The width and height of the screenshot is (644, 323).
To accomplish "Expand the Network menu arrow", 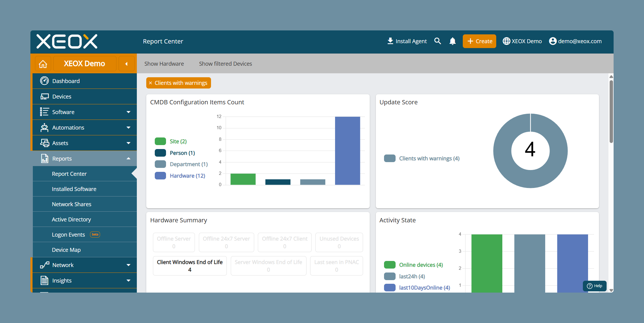I will [x=128, y=265].
